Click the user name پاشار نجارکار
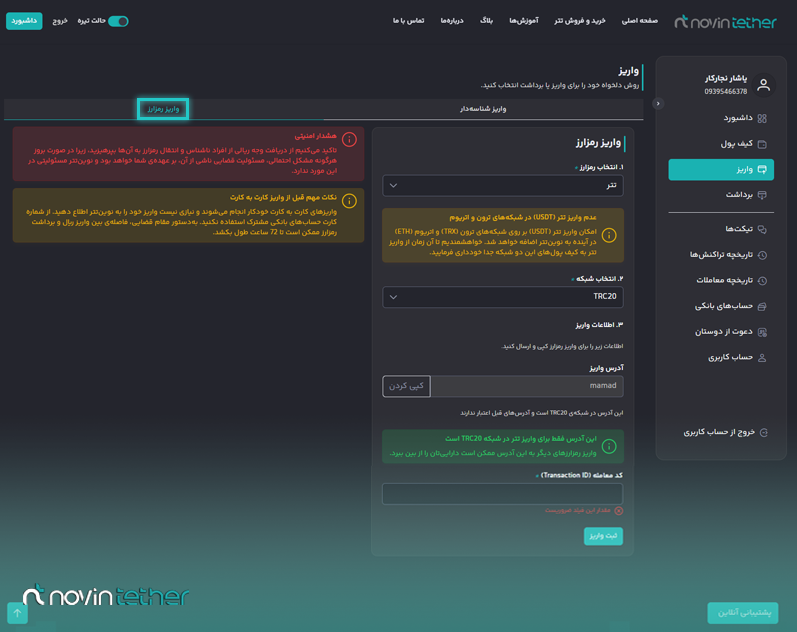 pyautogui.click(x=726, y=78)
